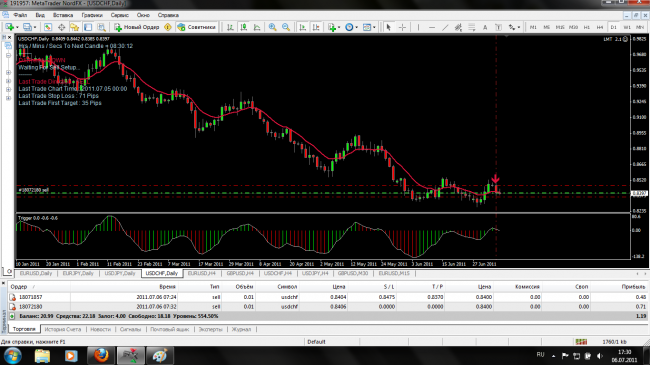Toggle chart shift icon
This screenshot has height=365, width=650.
point(316,27)
